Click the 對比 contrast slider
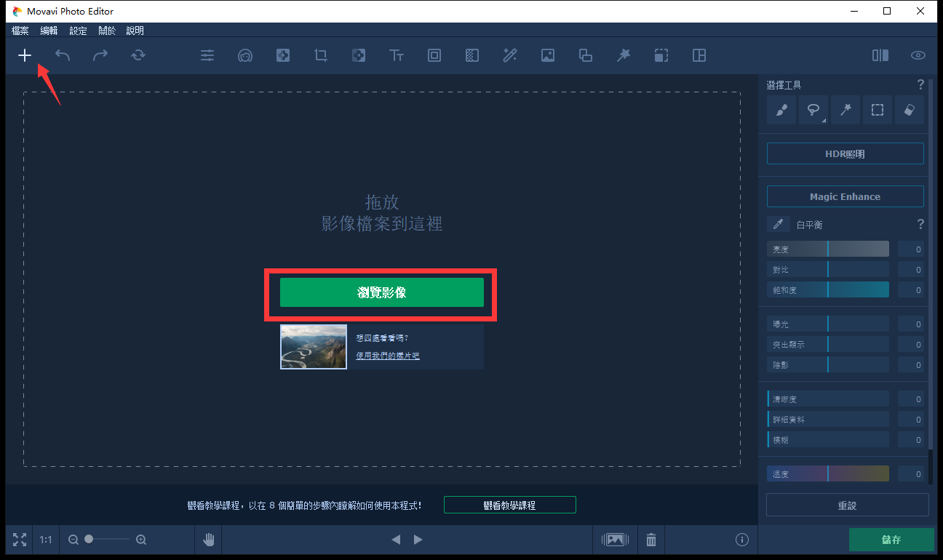The image size is (943, 560). pos(828,270)
